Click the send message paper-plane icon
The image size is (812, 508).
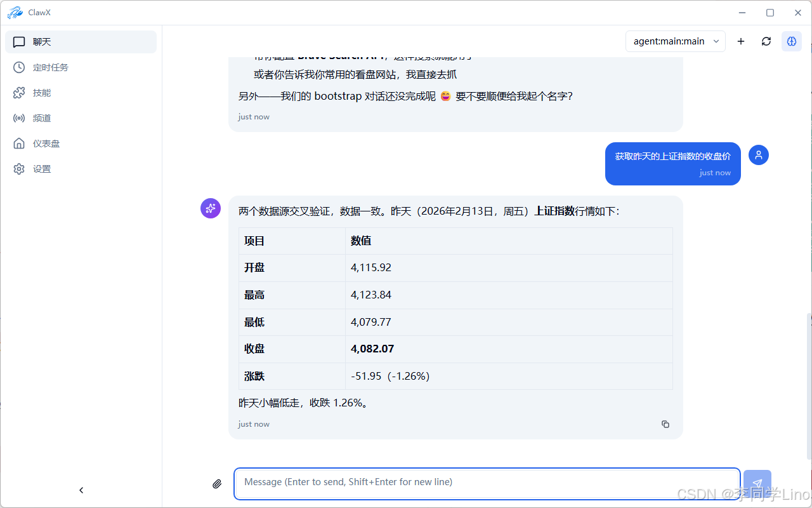[x=757, y=483]
